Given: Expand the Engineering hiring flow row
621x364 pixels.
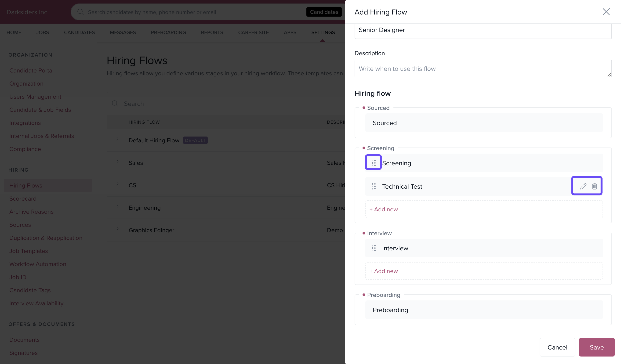Looking at the screenshot, I should pyautogui.click(x=118, y=206).
